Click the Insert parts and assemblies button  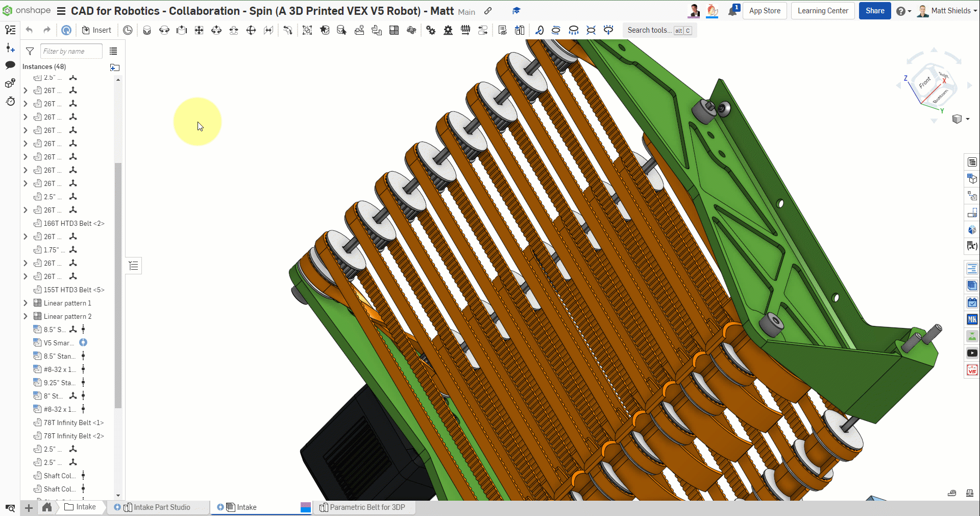[96, 30]
